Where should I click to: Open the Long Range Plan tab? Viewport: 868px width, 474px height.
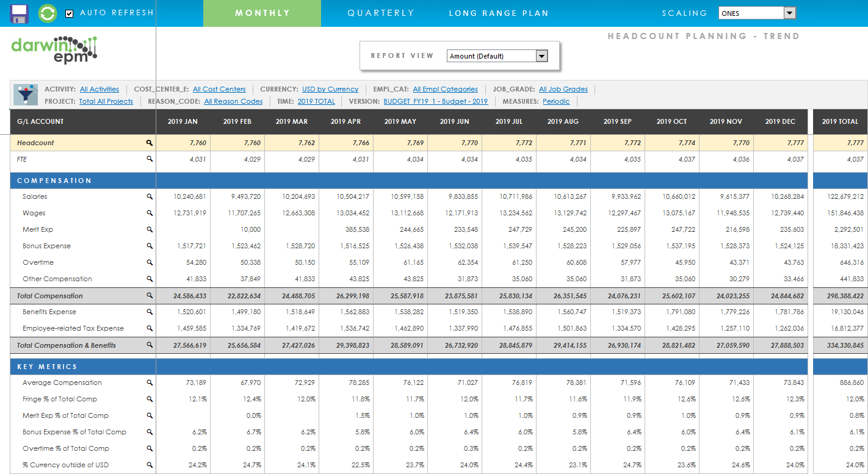pyautogui.click(x=499, y=13)
